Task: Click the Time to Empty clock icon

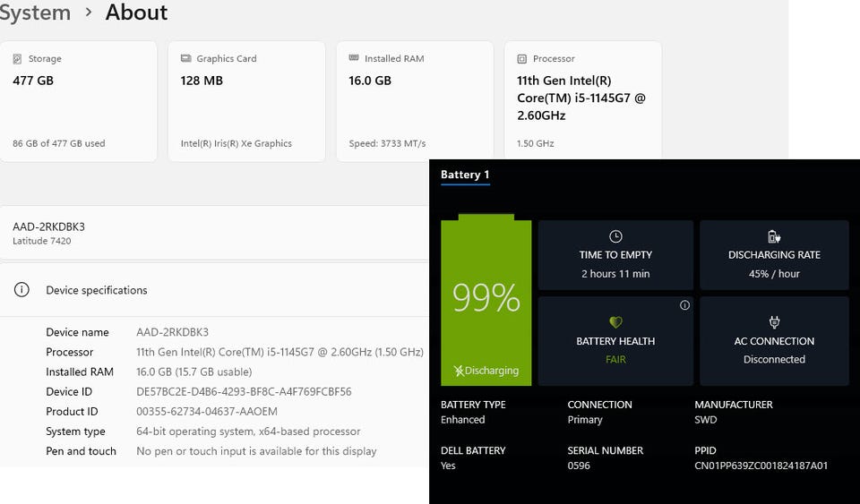Action: click(x=615, y=236)
